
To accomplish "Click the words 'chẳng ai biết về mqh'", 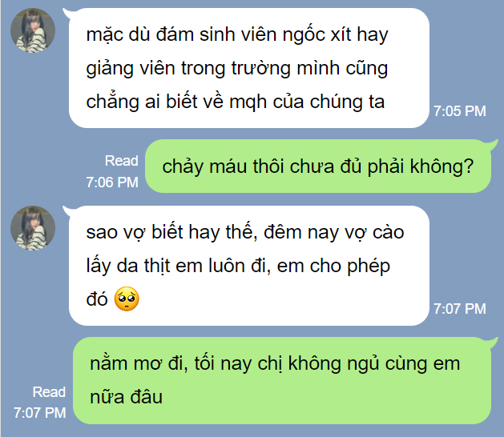I will tap(176, 102).
